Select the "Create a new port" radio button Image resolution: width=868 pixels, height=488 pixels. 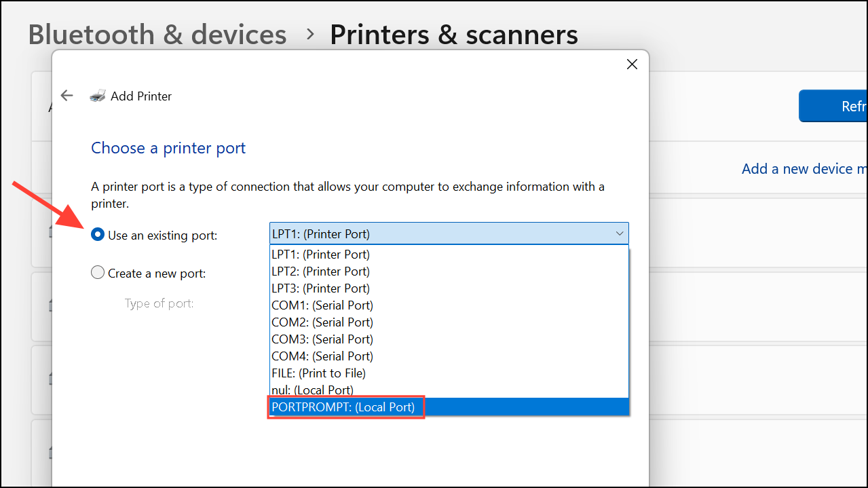click(x=97, y=272)
